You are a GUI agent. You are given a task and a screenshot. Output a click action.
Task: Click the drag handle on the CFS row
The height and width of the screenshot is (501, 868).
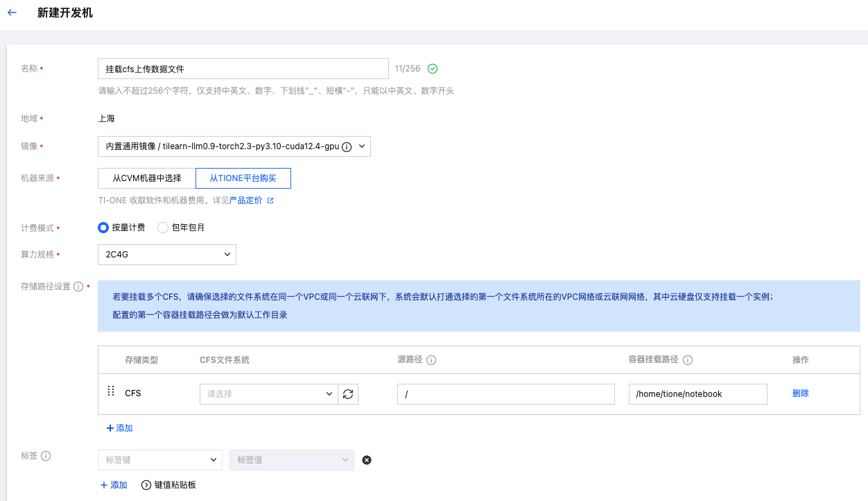[x=111, y=392]
